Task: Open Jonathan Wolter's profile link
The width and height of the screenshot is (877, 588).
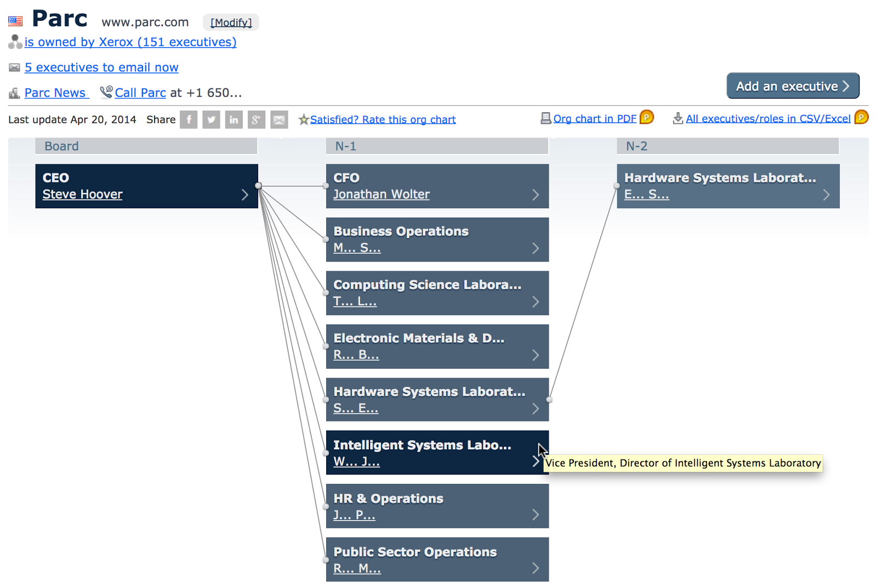Action: pyautogui.click(x=381, y=195)
